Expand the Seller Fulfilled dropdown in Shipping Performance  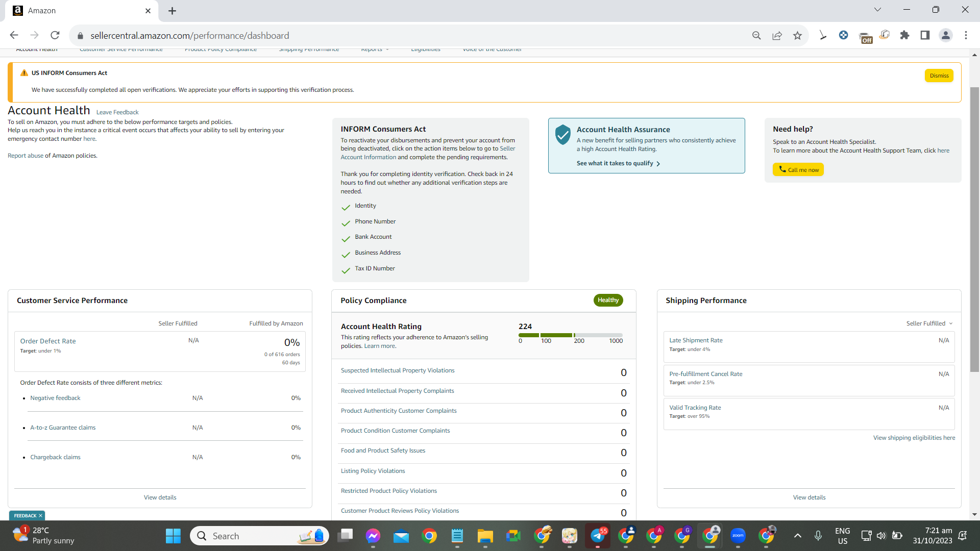(x=929, y=323)
